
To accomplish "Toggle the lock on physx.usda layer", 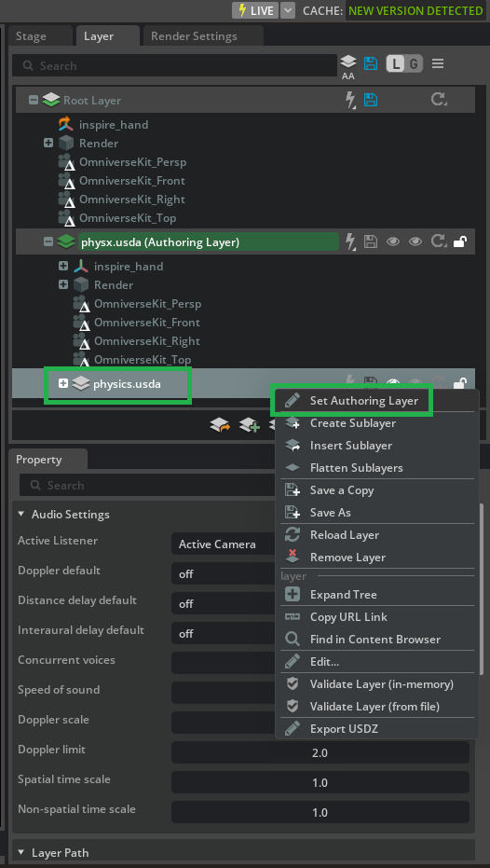I will (460, 241).
